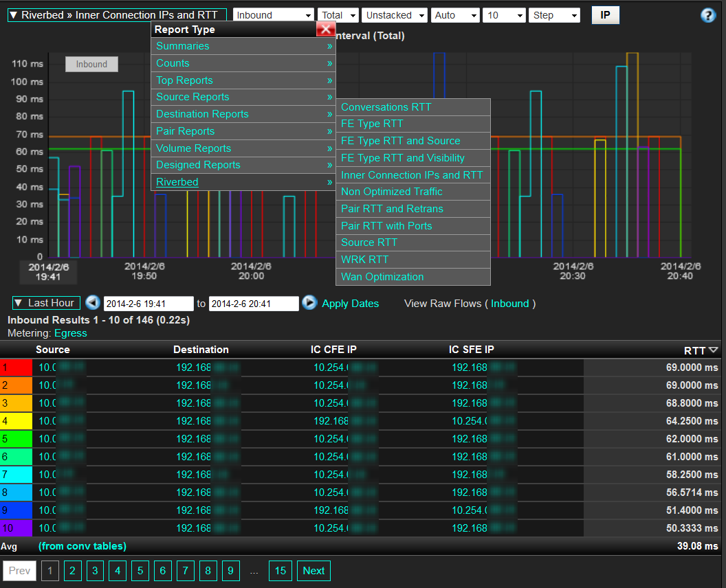Toggle the IP display button
Viewport: 726px width, 588px height.
pos(605,15)
